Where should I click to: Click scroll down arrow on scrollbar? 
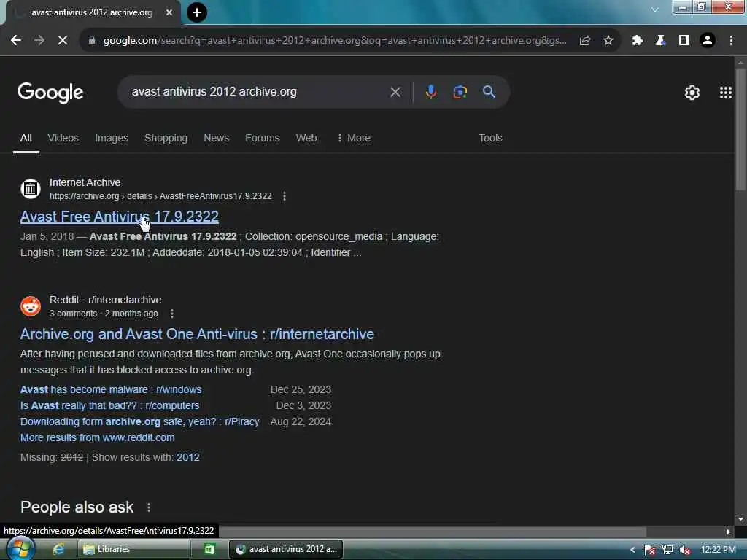740,519
